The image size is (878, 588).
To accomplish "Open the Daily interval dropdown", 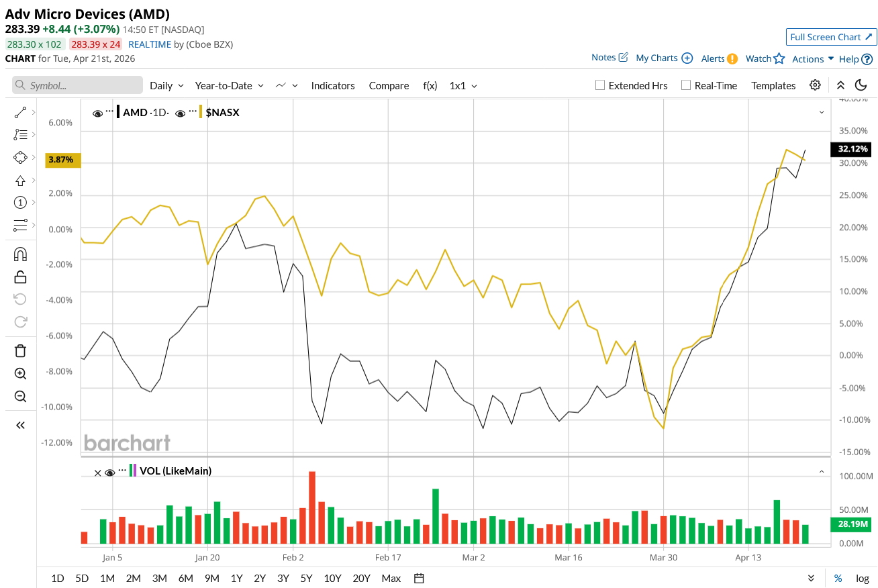I will [166, 85].
